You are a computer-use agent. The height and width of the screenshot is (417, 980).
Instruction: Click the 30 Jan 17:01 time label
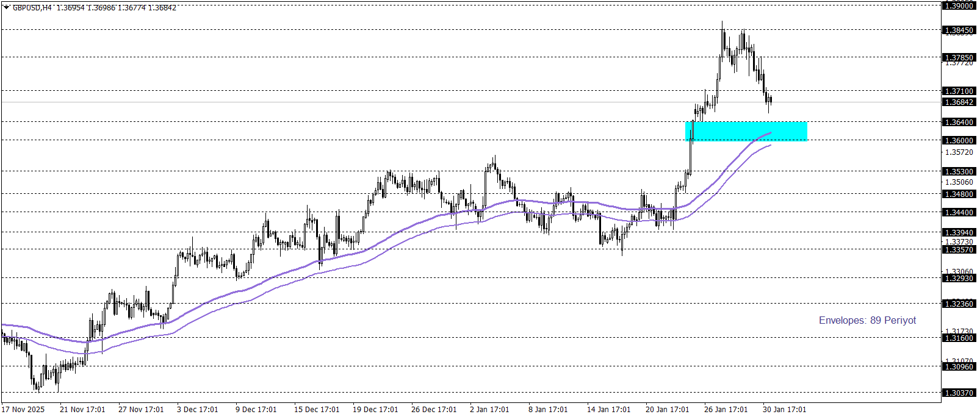coord(784,409)
